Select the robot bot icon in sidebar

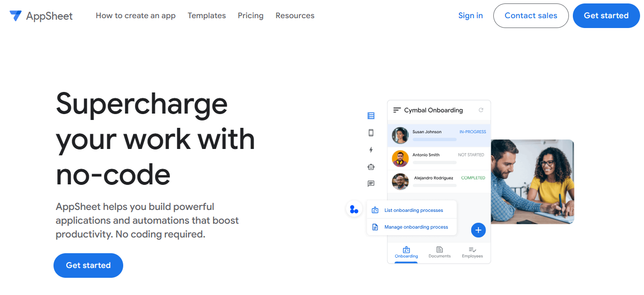click(371, 167)
